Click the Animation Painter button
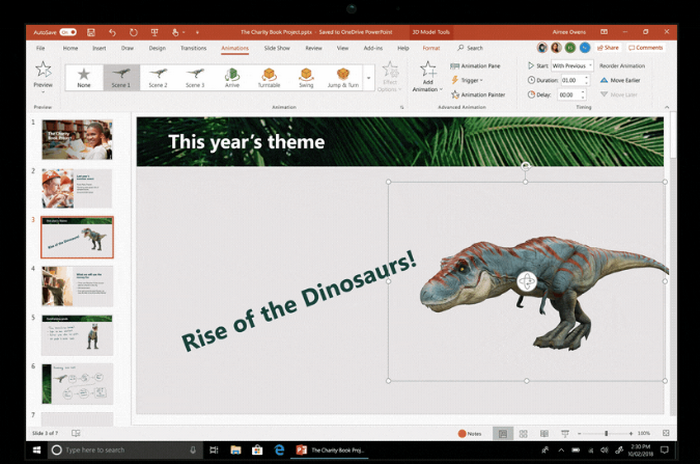Viewport: 700px width, 464px height. [x=478, y=95]
